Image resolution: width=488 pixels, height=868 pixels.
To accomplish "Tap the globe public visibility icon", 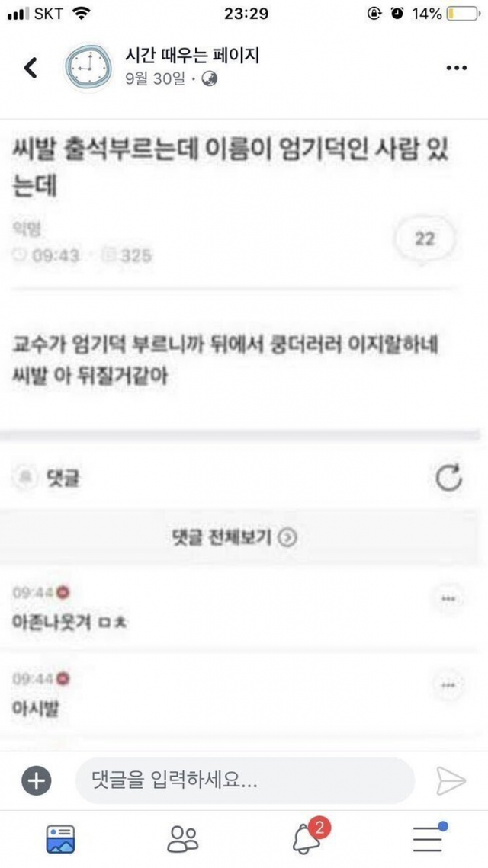I will point(210,80).
